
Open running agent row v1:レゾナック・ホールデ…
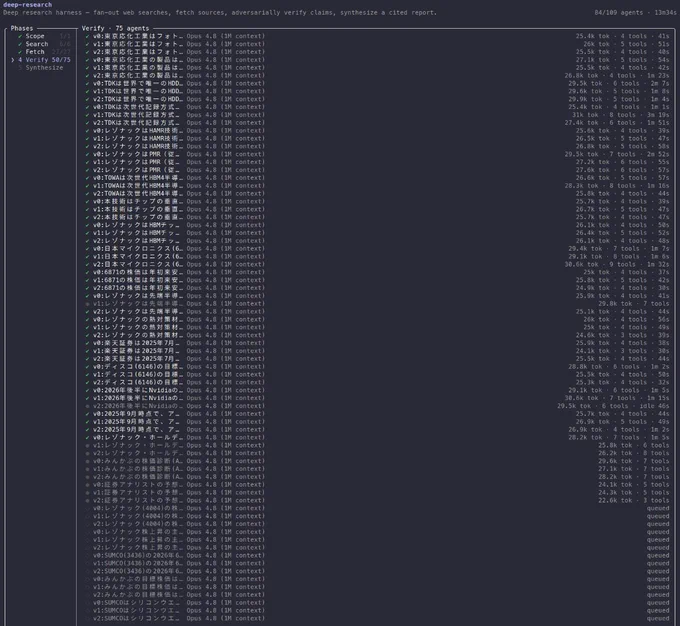tap(377, 445)
